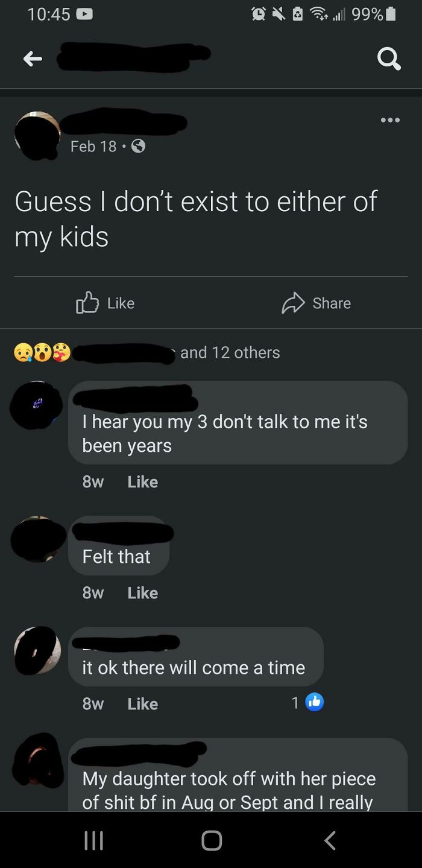422x868 pixels.
Task: Tap the back arrow at top left
Action: (x=33, y=59)
